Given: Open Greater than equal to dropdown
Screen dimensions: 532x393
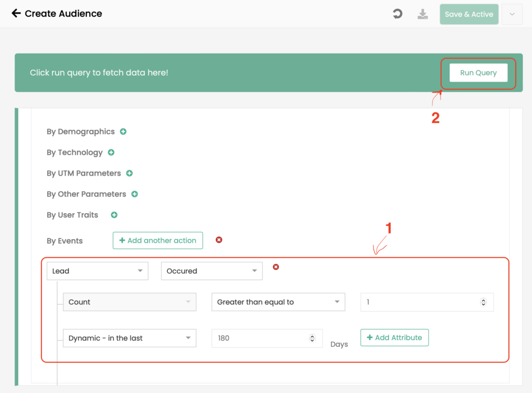Looking at the screenshot, I should 278,302.
